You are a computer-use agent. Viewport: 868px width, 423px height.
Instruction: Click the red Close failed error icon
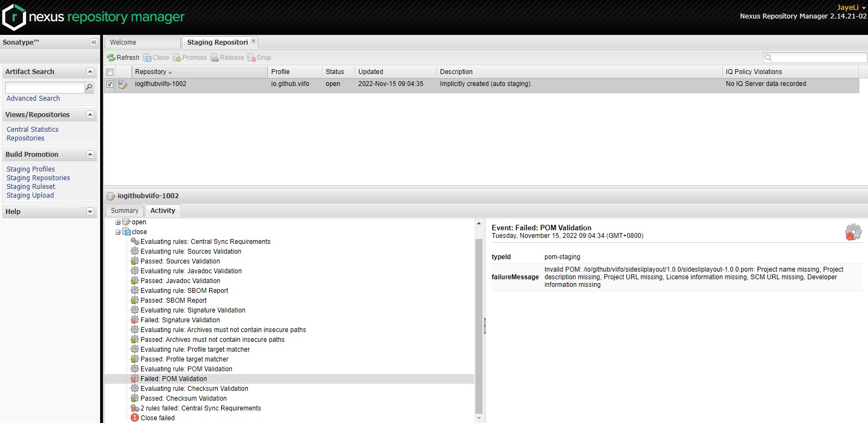[x=135, y=418]
